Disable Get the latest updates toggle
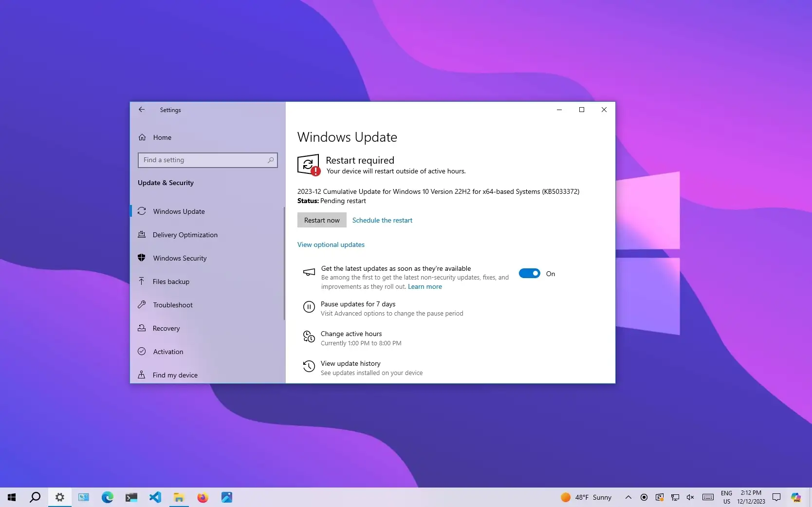Image resolution: width=812 pixels, height=507 pixels. (x=529, y=273)
